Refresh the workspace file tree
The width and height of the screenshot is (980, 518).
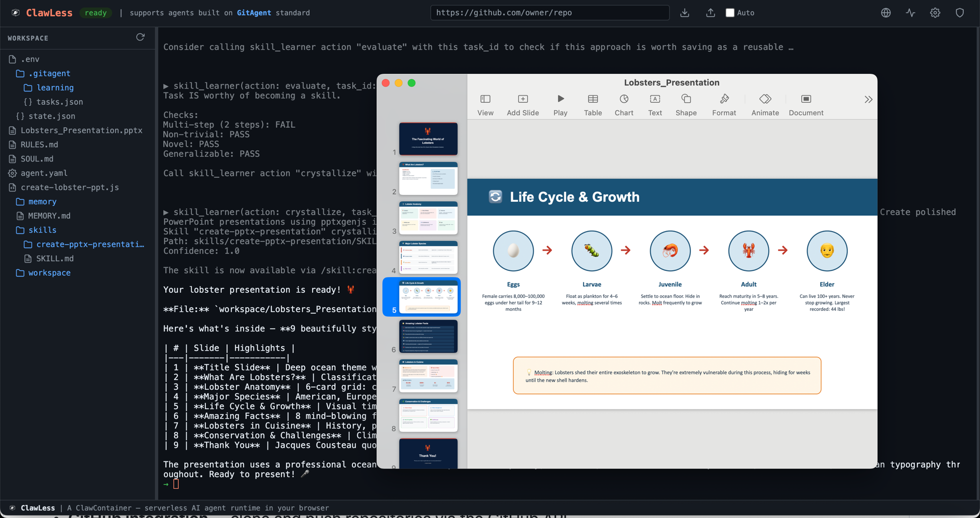coord(140,37)
